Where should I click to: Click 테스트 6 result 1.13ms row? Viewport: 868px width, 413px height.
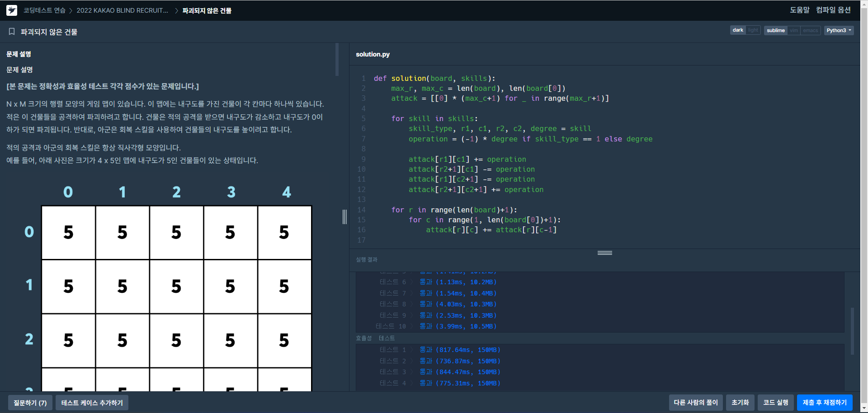[438, 282]
